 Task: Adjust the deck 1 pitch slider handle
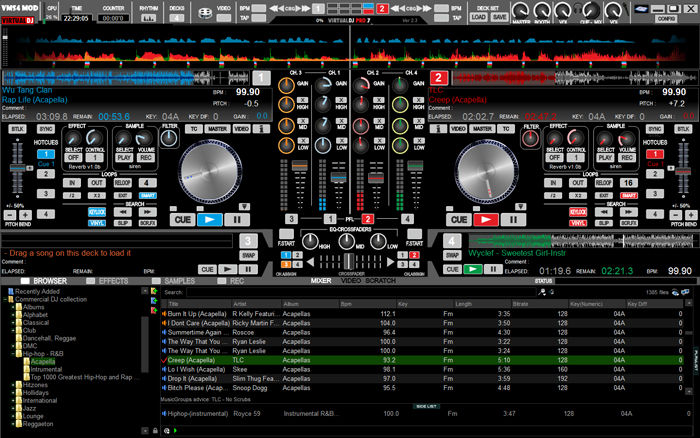(x=17, y=168)
